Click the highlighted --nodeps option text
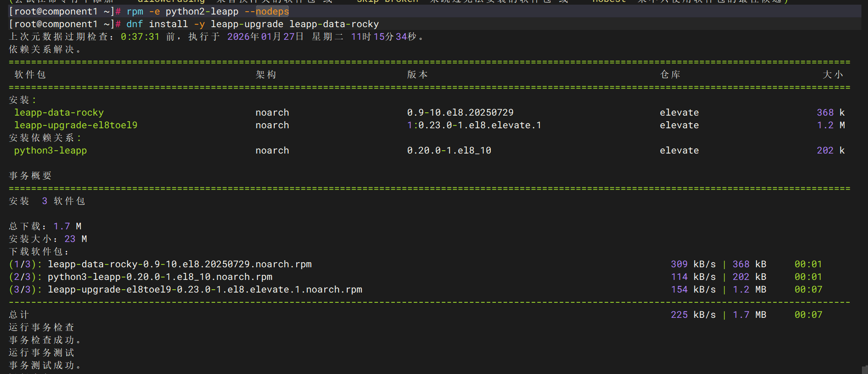 [272, 11]
